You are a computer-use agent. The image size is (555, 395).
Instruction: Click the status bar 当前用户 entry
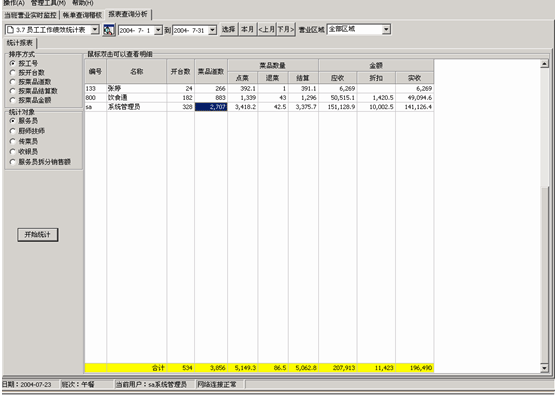pyautogui.click(x=154, y=384)
